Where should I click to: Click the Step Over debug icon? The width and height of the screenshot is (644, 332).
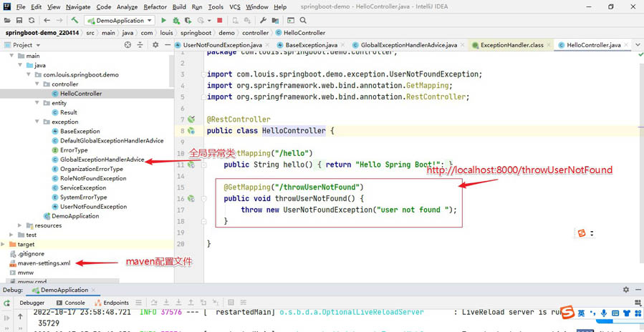click(154, 303)
